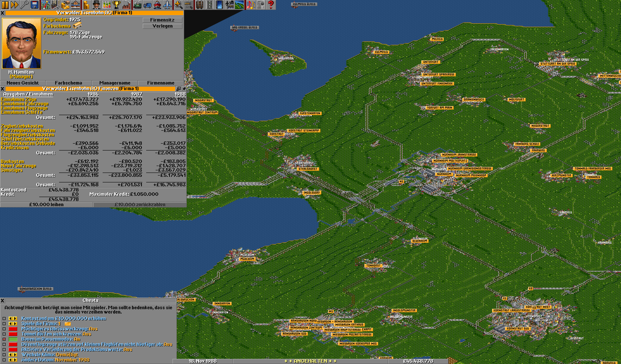Viewport: 621px width, 364px height.
Task: Click the 'Managername' button
Action: pyautogui.click(x=115, y=83)
